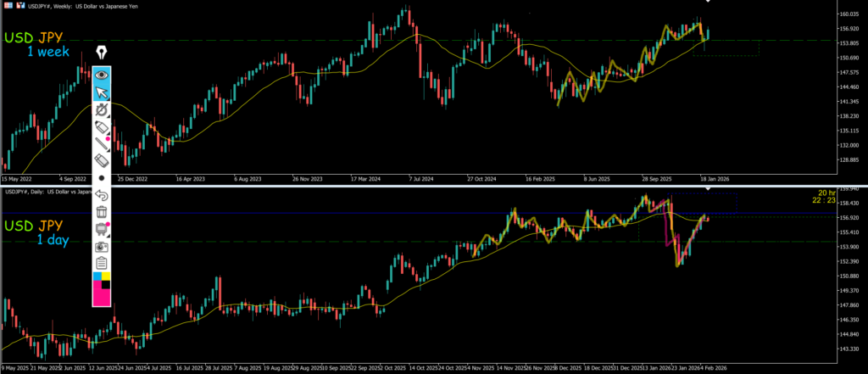Viewport: 868px width, 374px height.
Task: Click the grid table icon in the title bar
Action: pyautogui.click(x=8, y=4)
